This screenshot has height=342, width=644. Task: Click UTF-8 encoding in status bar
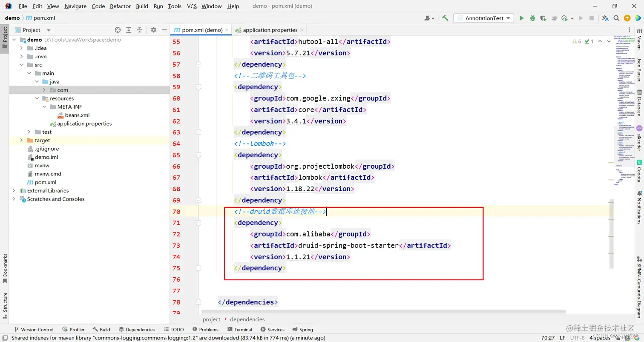[578, 338]
